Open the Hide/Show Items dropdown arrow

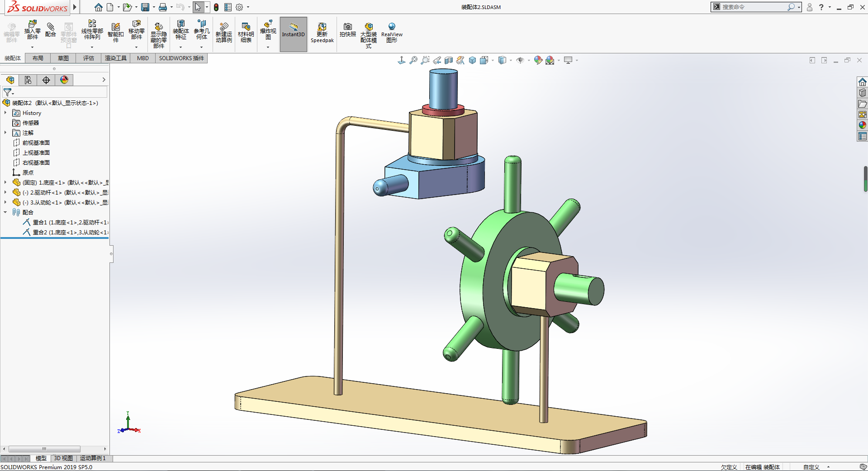tap(529, 60)
